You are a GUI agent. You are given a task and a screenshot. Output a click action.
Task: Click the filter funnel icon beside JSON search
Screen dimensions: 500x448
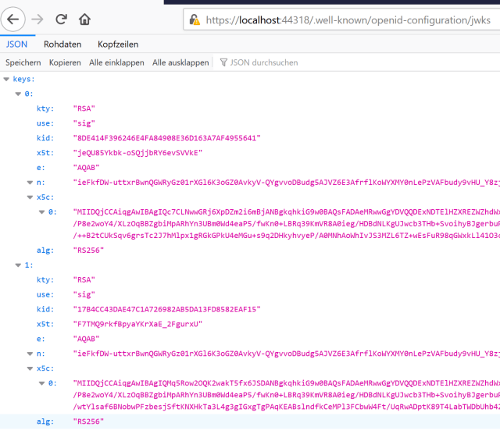[223, 62]
